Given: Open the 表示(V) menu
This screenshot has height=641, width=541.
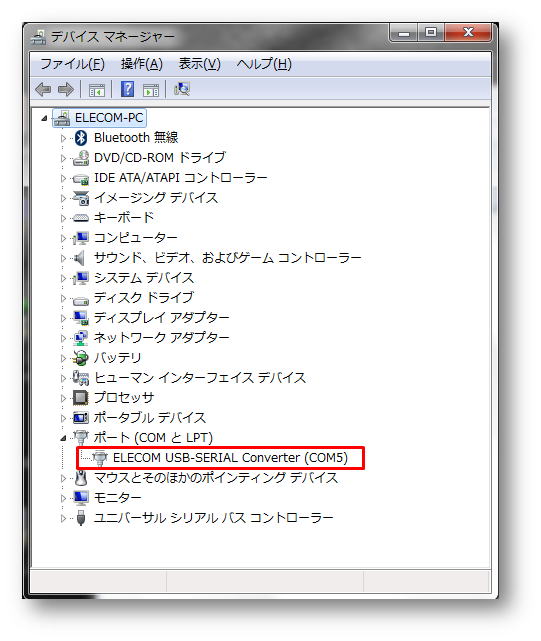Looking at the screenshot, I should click(x=200, y=64).
